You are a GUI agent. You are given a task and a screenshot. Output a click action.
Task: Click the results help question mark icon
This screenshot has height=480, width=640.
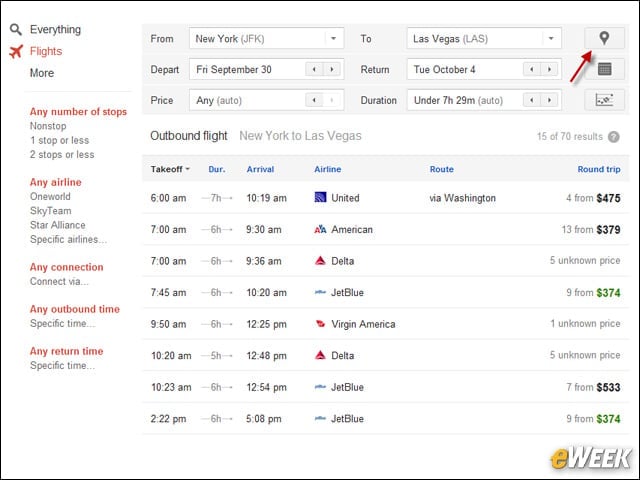(613, 137)
